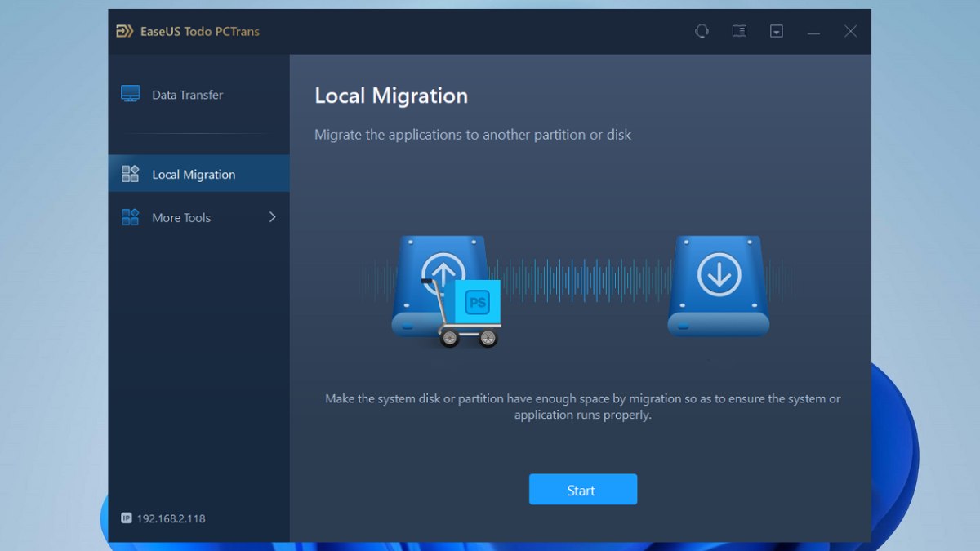
Task: Click the Local Migration grid icon
Action: pos(131,174)
